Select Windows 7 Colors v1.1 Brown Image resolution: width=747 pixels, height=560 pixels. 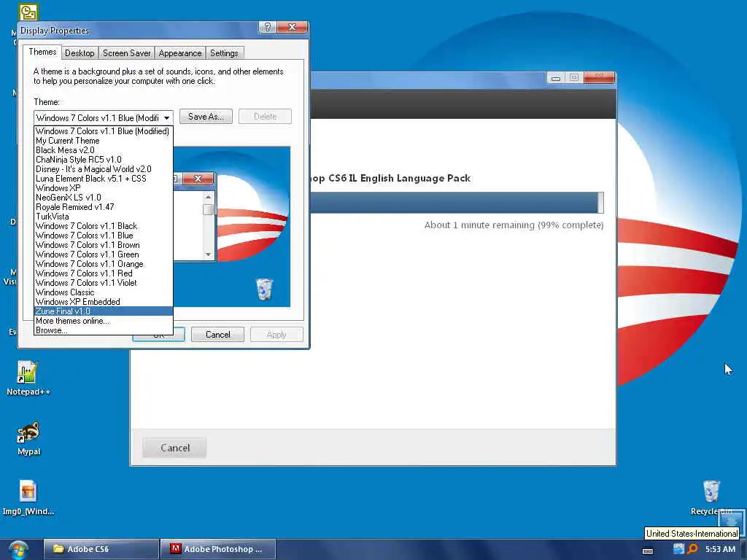point(103,245)
